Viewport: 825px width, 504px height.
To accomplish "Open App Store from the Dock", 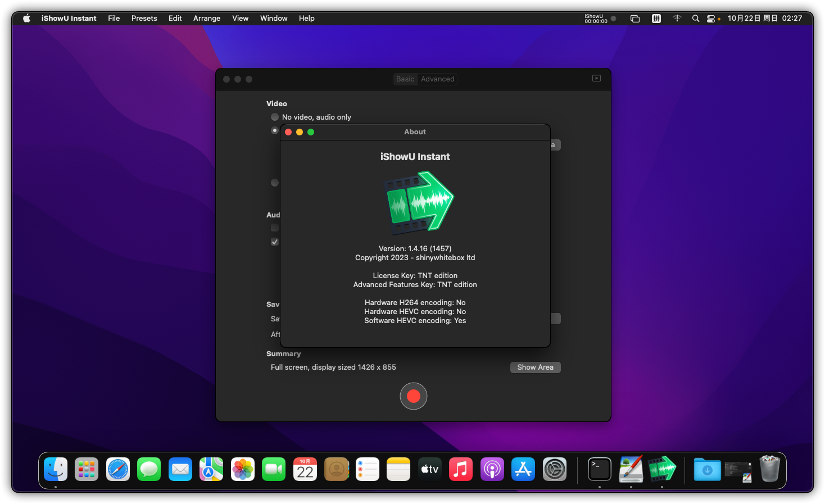I will (523, 469).
